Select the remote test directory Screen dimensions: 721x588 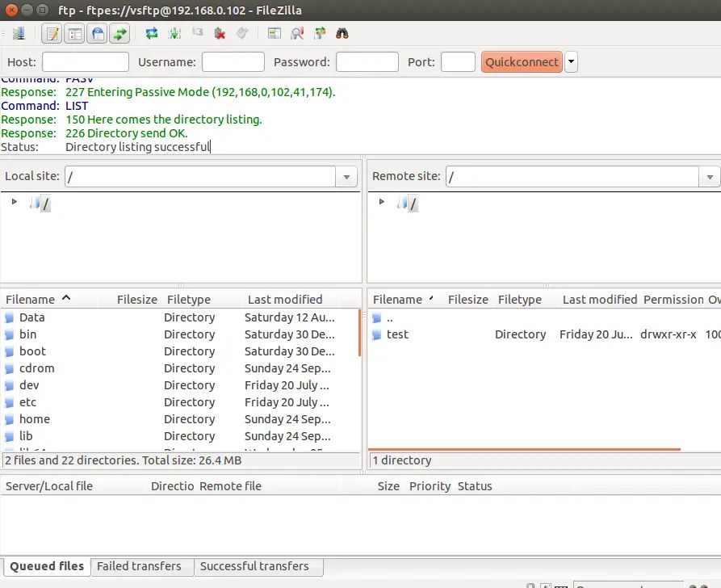[545, 334]
